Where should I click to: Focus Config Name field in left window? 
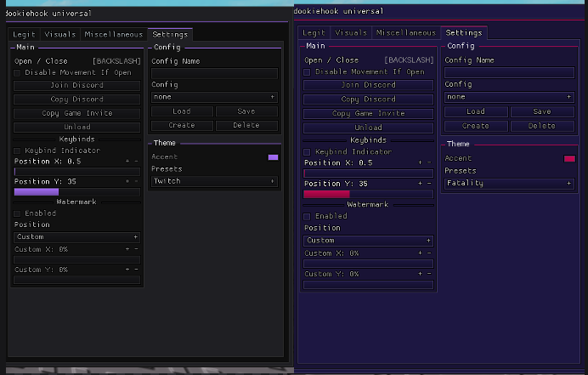214,73
